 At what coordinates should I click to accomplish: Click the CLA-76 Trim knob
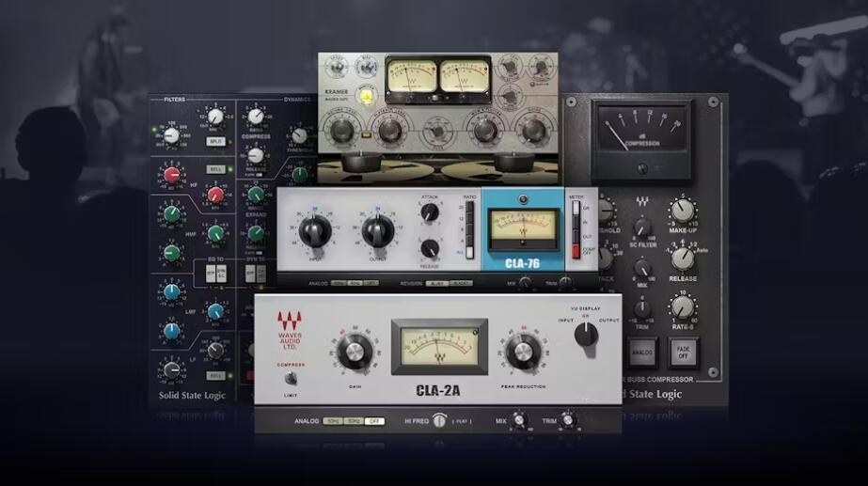[x=565, y=283]
